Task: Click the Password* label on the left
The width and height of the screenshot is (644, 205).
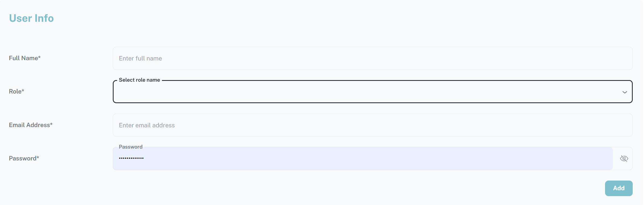Action: click(x=24, y=158)
